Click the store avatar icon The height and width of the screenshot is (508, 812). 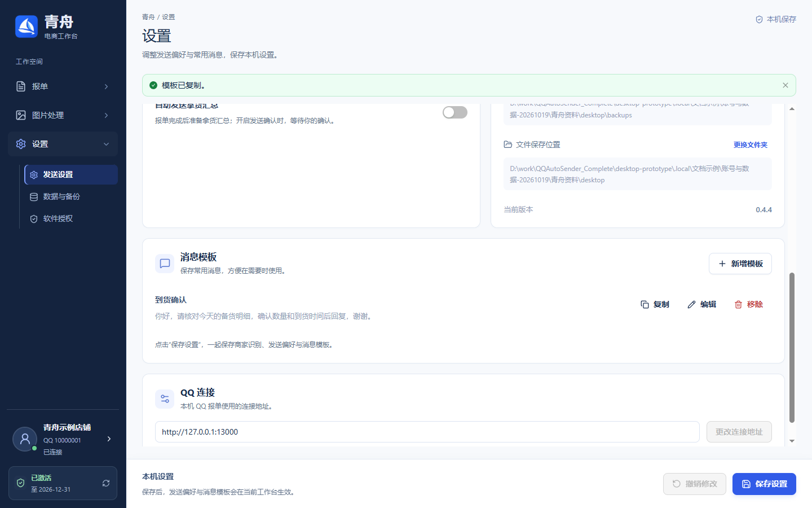tap(25, 439)
